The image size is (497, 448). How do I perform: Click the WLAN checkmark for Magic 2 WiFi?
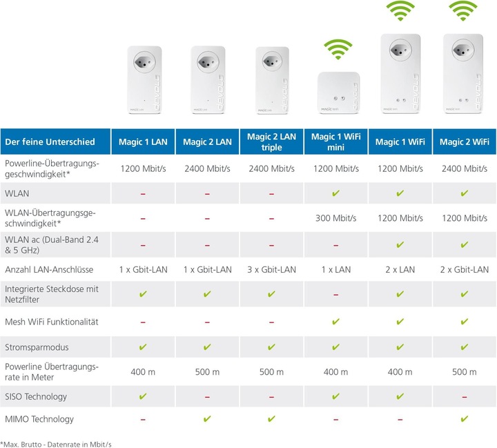465,193
